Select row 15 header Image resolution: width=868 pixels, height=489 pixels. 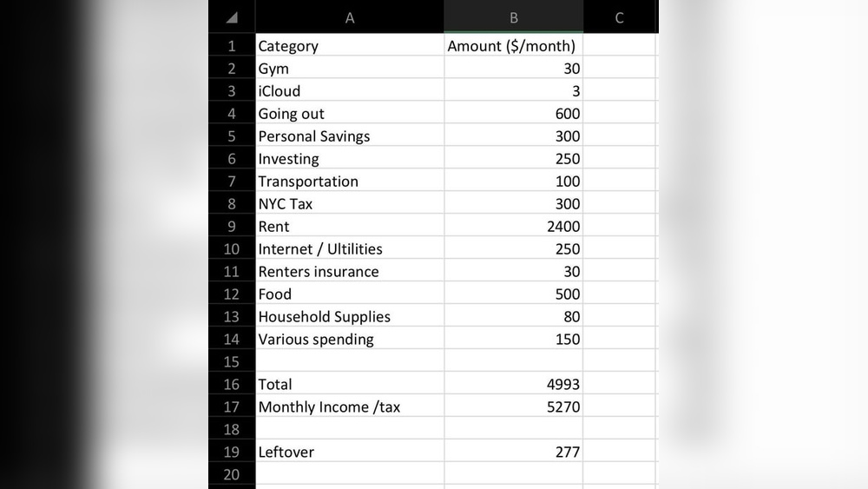pyautogui.click(x=232, y=362)
